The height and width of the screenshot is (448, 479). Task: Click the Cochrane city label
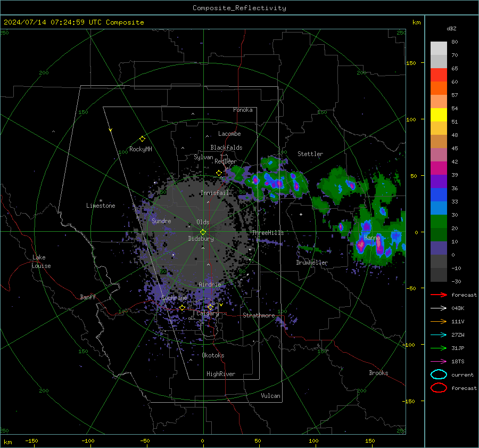point(174,298)
